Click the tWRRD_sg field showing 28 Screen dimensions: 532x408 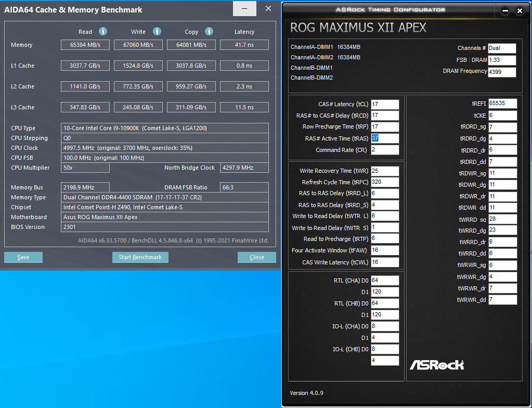[502, 219]
